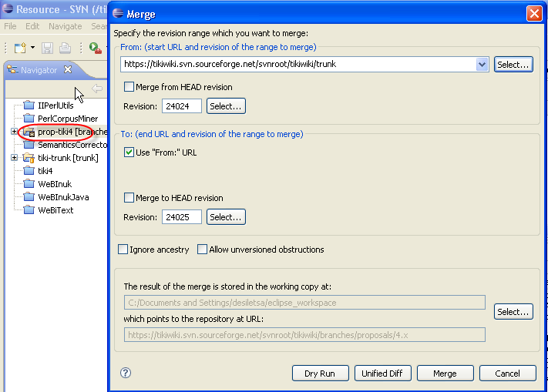Expand the tiki-trunk project node

click(x=14, y=158)
